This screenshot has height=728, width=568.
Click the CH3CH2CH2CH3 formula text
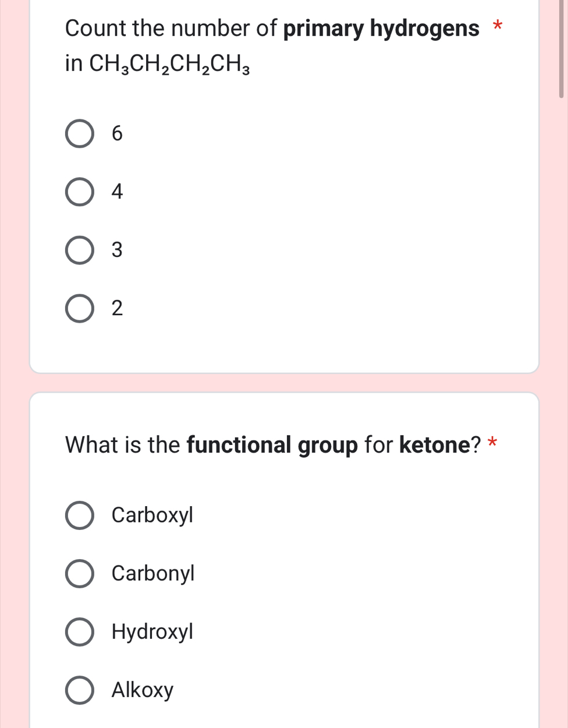point(170,64)
